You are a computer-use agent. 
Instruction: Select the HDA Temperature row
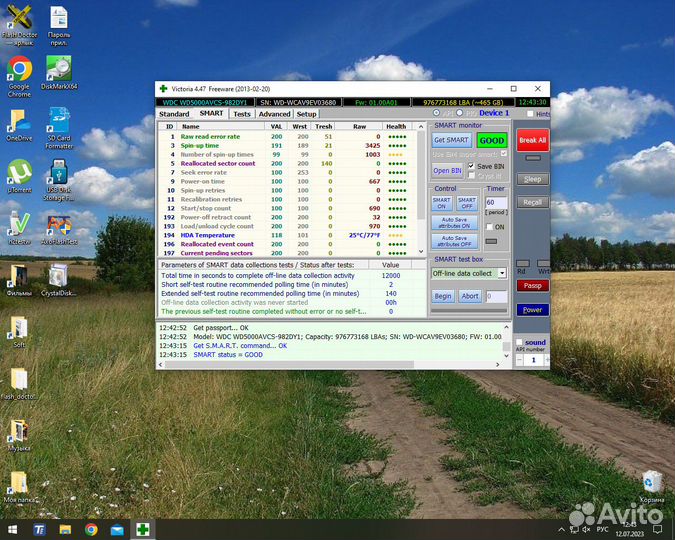point(287,236)
